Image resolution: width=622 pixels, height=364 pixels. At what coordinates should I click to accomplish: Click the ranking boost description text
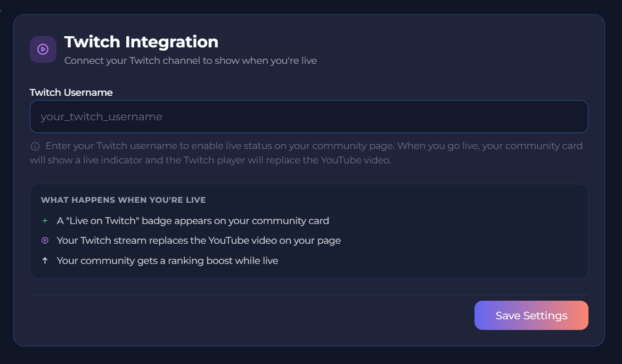(168, 260)
